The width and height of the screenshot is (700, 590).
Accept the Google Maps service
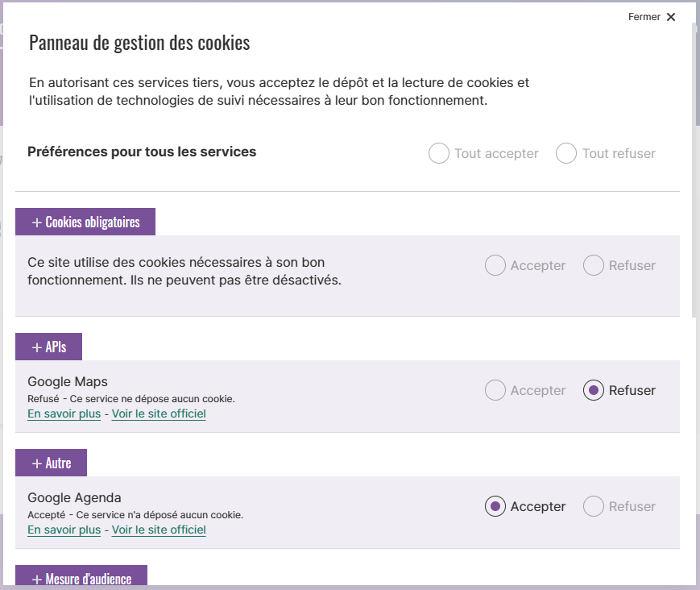[x=495, y=390]
